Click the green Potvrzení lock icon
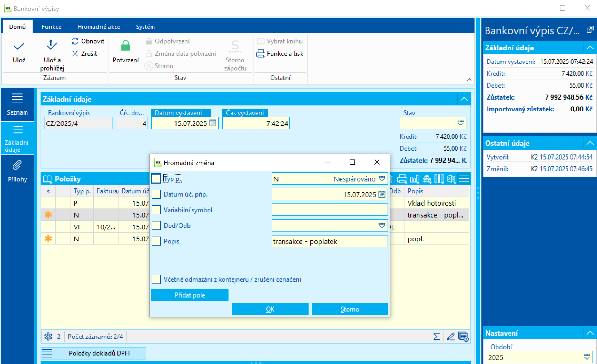The width and height of the screenshot is (597, 364). click(x=125, y=46)
